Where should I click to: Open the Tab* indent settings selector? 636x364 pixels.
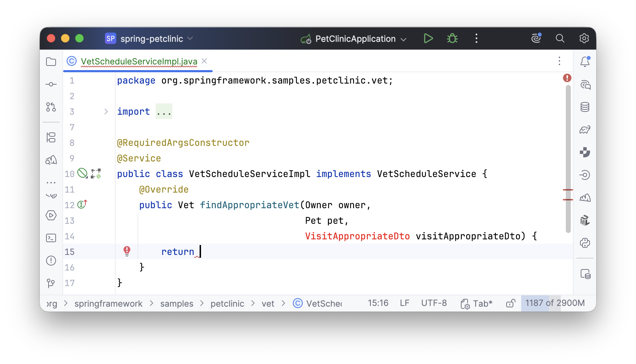[476, 303]
